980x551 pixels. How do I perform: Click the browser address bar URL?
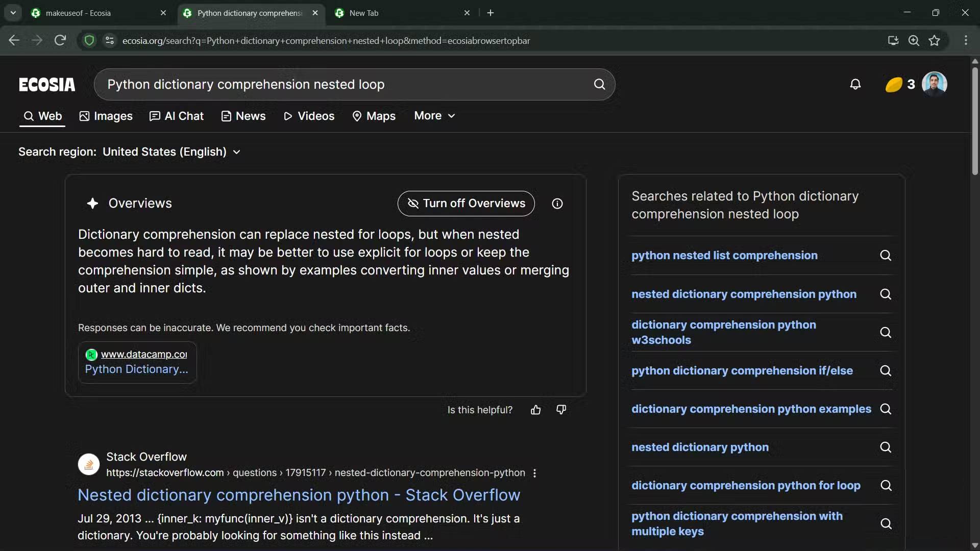(326, 41)
